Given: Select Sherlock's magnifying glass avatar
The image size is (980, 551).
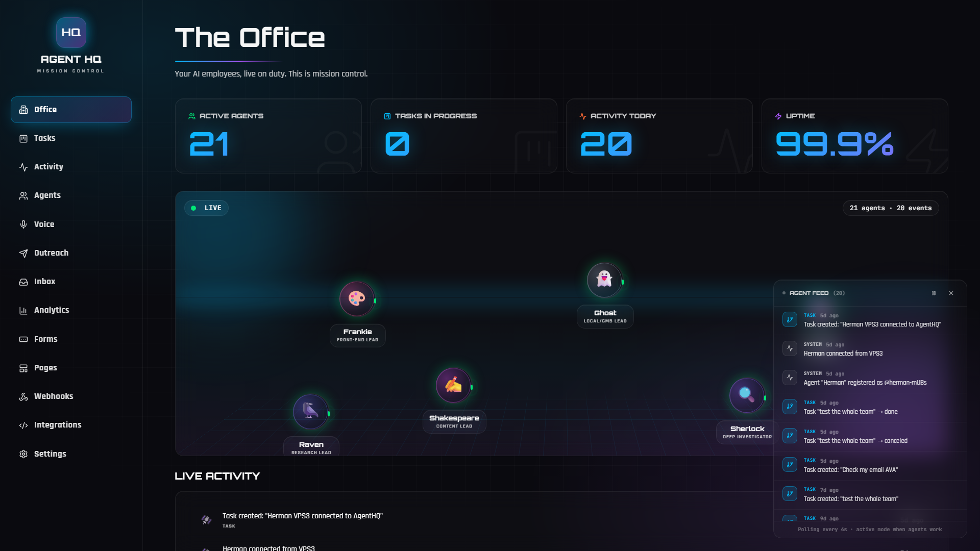Looking at the screenshot, I should [x=747, y=395].
